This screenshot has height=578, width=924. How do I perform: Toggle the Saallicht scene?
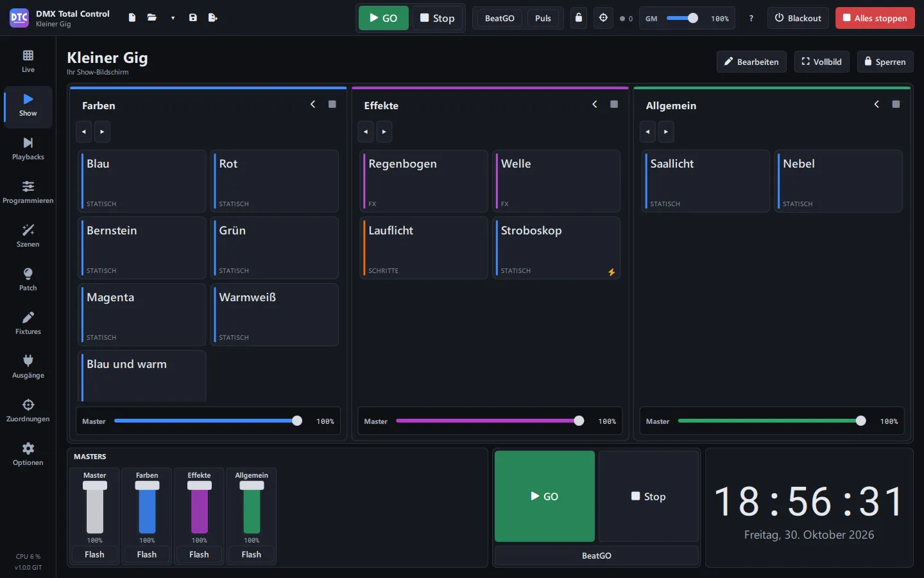click(706, 181)
